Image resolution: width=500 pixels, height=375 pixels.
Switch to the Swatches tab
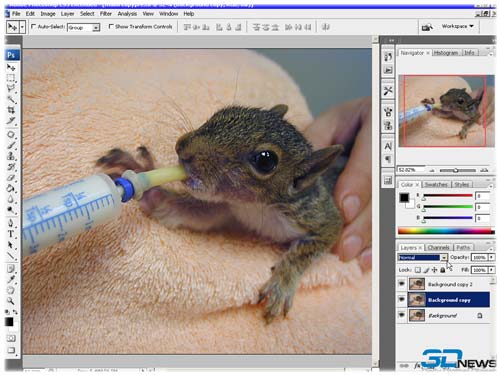(436, 184)
